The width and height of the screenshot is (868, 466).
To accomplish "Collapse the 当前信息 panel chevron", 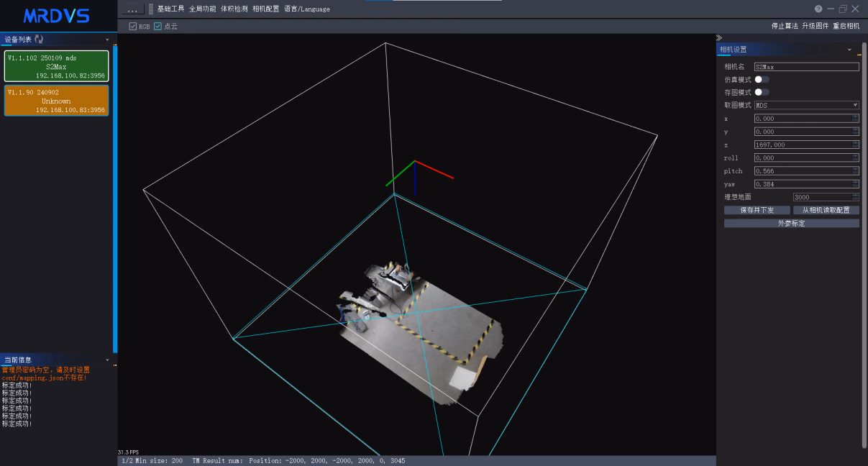I will (x=107, y=360).
